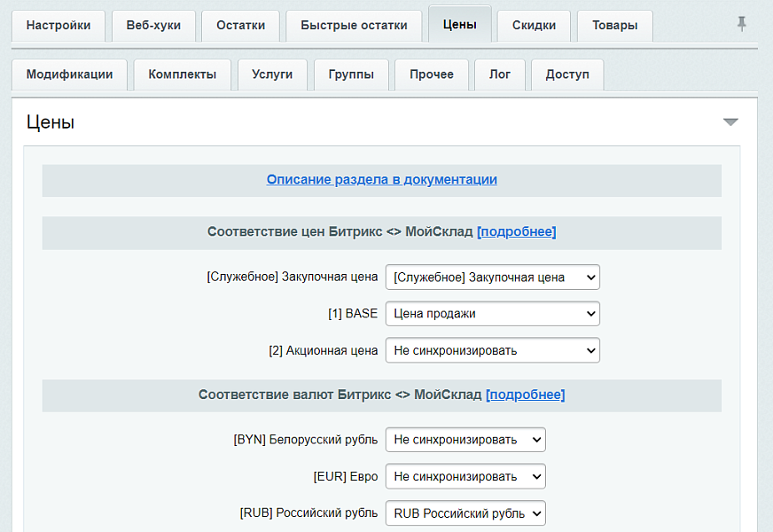Switch to the Скидки tab
773x532 pixels.
(x=534, y=26)
